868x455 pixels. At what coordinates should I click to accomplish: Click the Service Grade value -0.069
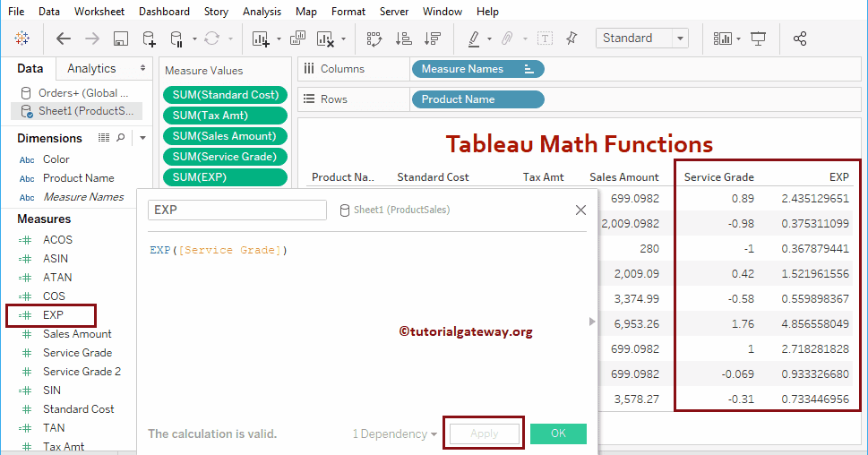pos(737,374)
